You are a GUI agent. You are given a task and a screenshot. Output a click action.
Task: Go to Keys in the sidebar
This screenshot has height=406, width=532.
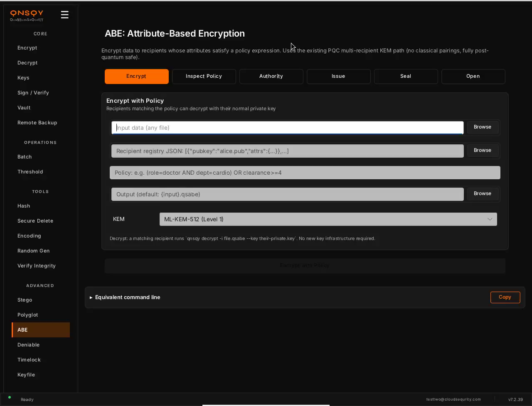41,78
